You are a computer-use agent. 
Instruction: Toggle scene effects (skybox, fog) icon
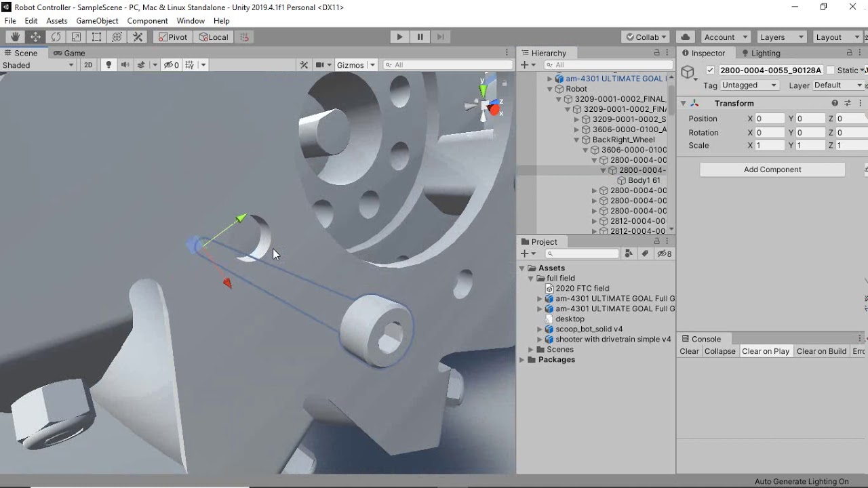pyautogui.click(x=141, y=65)
